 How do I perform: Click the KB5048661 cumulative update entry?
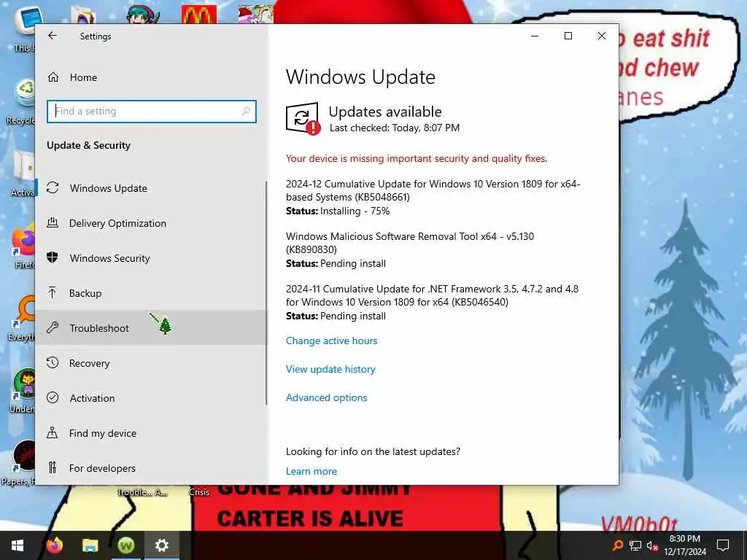(433, 197)
